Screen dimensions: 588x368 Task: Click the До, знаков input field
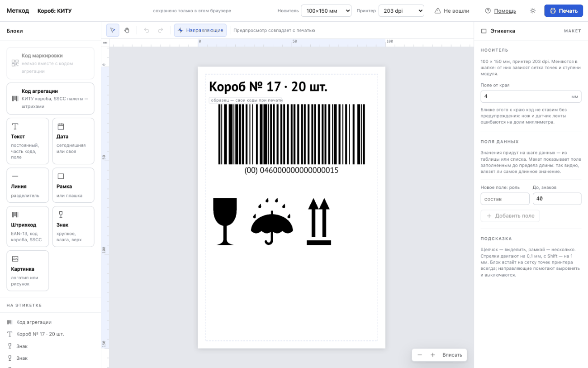pos(557,199)
